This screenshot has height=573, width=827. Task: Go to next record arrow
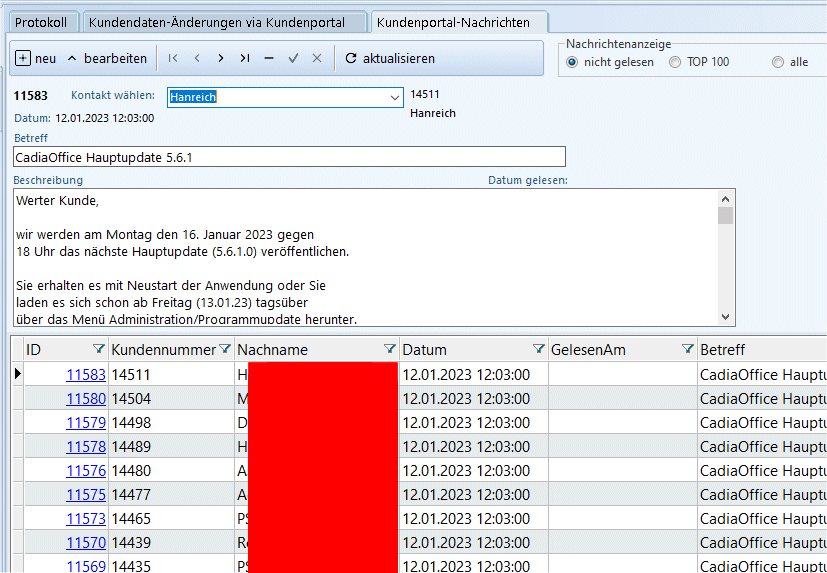(x=220, y=58)
